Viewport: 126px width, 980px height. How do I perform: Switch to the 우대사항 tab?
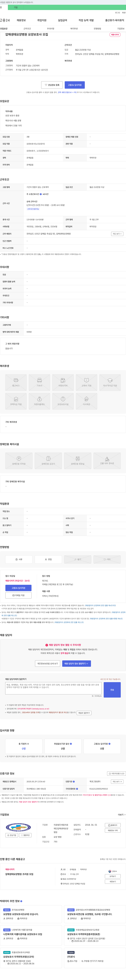[51, 29]
